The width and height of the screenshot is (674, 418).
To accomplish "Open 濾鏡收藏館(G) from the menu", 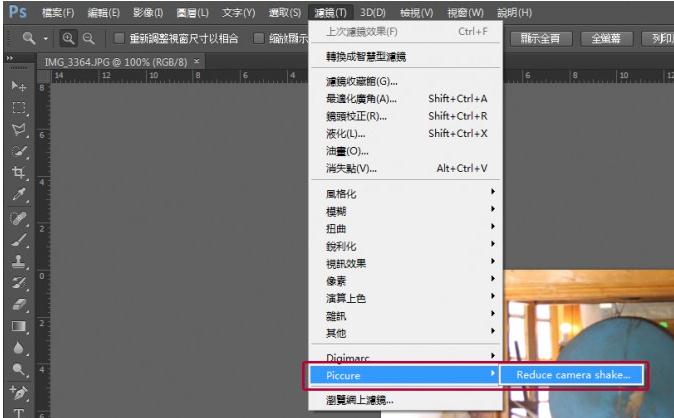I will tap(406, 81).
